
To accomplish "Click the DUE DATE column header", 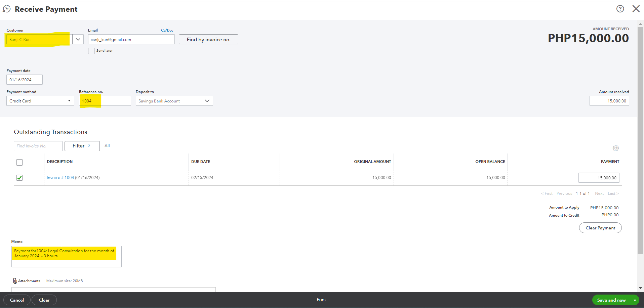I will [201, 162].
